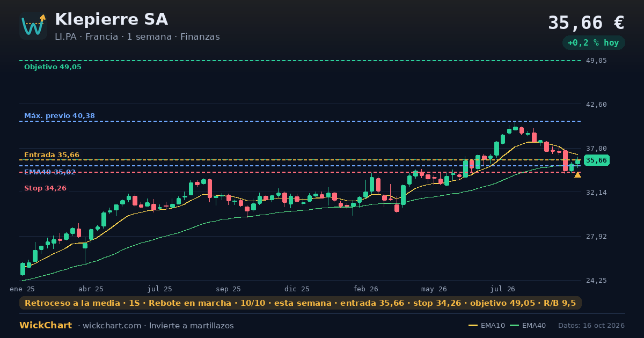Click the orange triangle signal marker under the last candle
This screenshot has width=644, height=338.
coord(577,174)
